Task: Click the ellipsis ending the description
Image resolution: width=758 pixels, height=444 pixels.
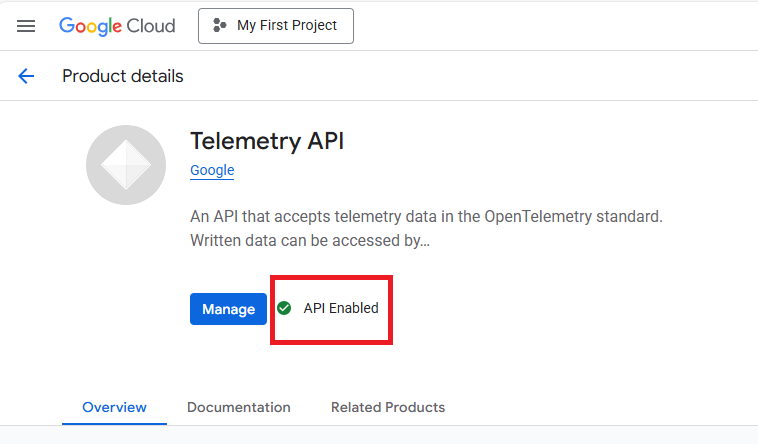Action: click(424, 241)
